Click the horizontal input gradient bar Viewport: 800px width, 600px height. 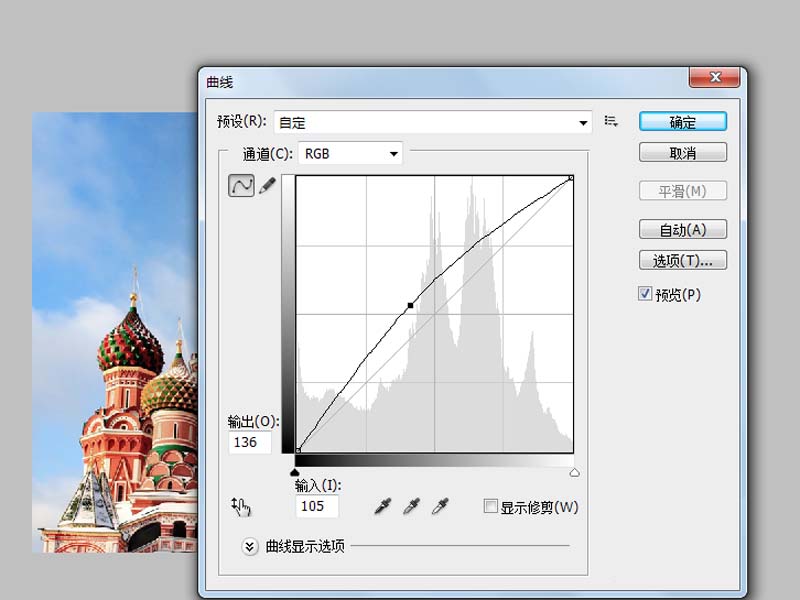pyautogui.click(x=434, y=460)
